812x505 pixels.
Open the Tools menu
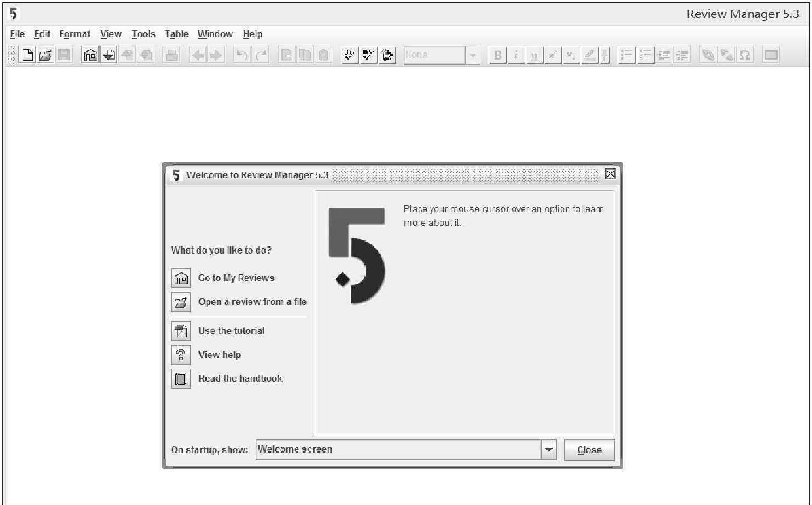(143, 34)
